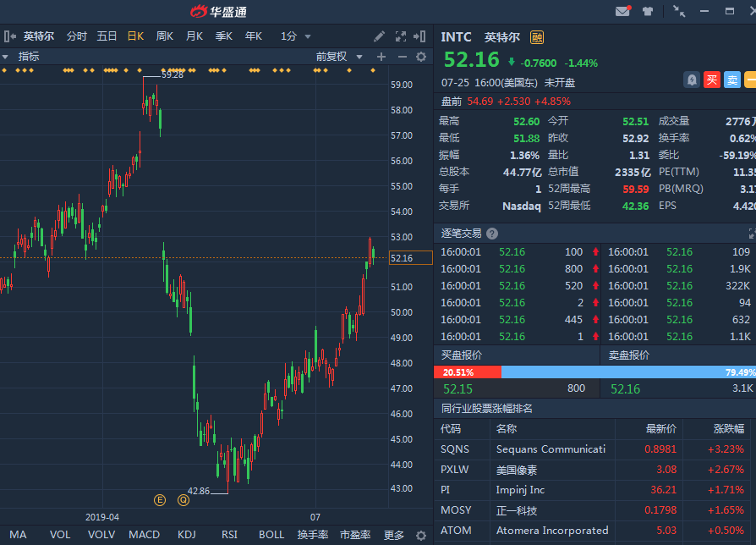Click the skin/theme shirt icon
The height and width of the screenshot is (545, 756).
tap(648, 11)
